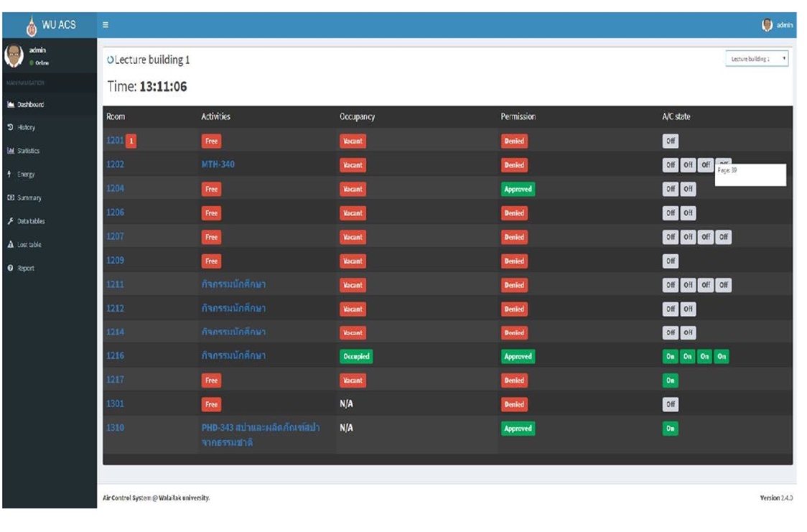
Task: Click the hamburger menu icon in header
Action: click(105, 25)
